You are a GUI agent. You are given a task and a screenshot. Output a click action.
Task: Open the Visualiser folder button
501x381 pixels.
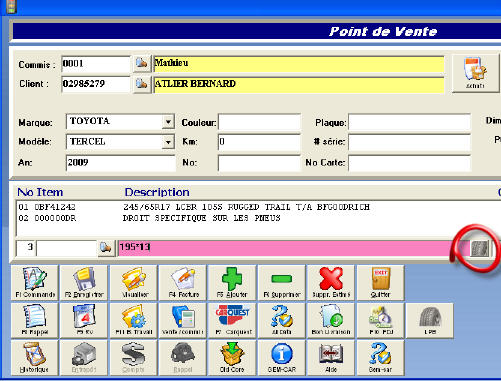[133, 283]
